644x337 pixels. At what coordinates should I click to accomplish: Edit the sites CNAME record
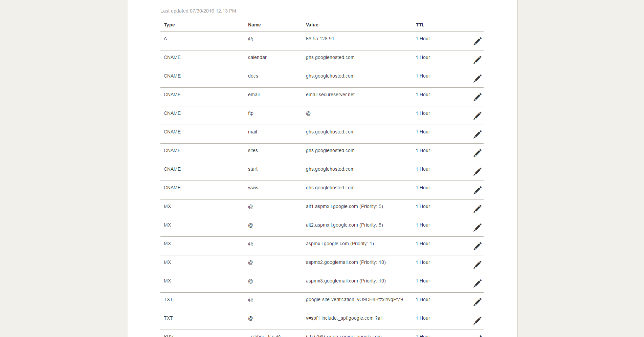pyautogui.click(x=478, y=153)
